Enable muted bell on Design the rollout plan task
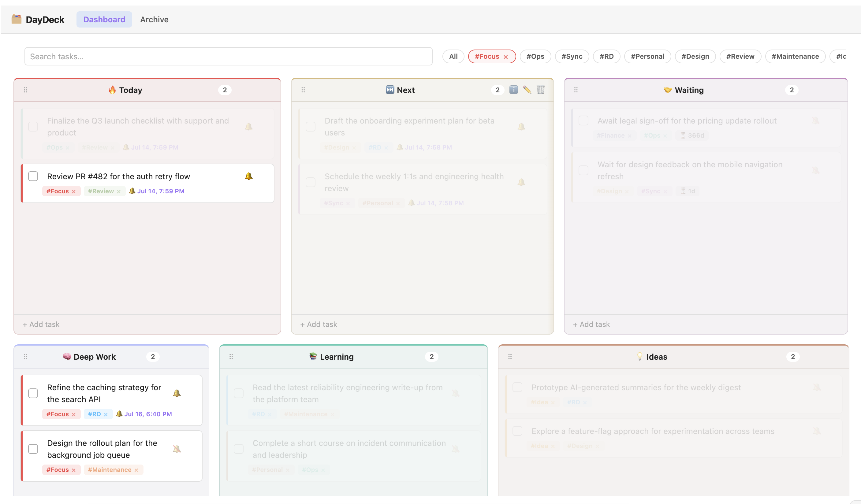 tap(177, 449)
